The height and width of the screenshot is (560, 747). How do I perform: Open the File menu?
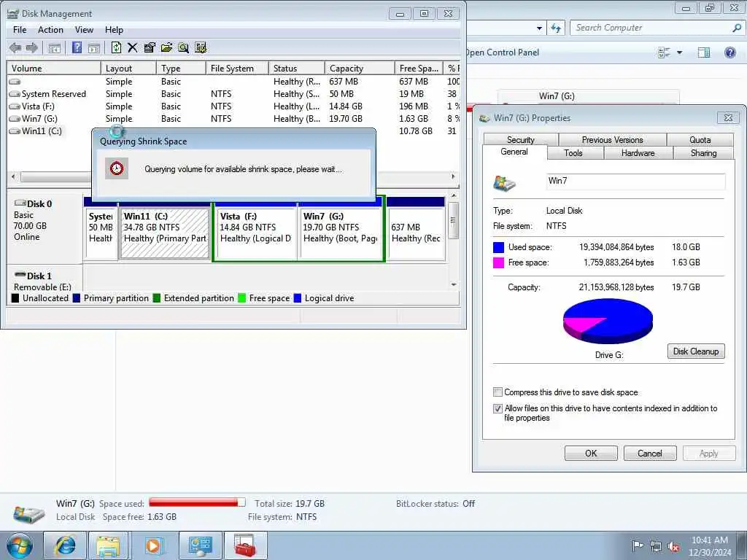(20, 29)
